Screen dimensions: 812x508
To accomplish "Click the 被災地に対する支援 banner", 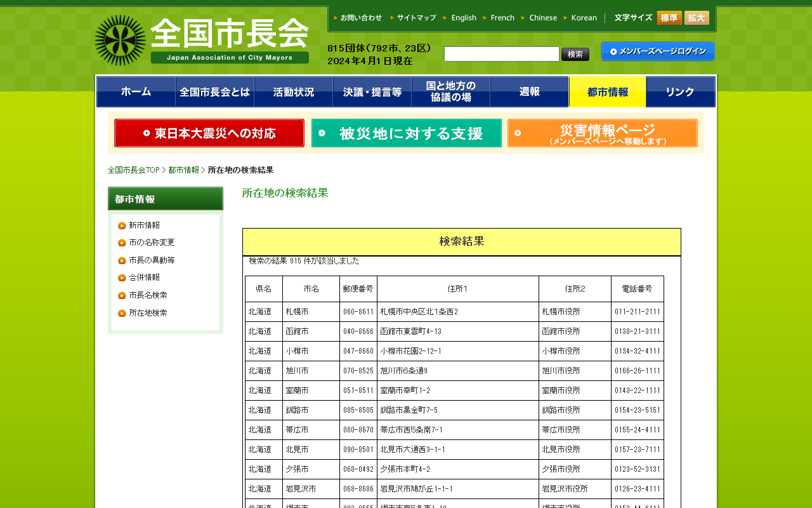I will (407, 133).
